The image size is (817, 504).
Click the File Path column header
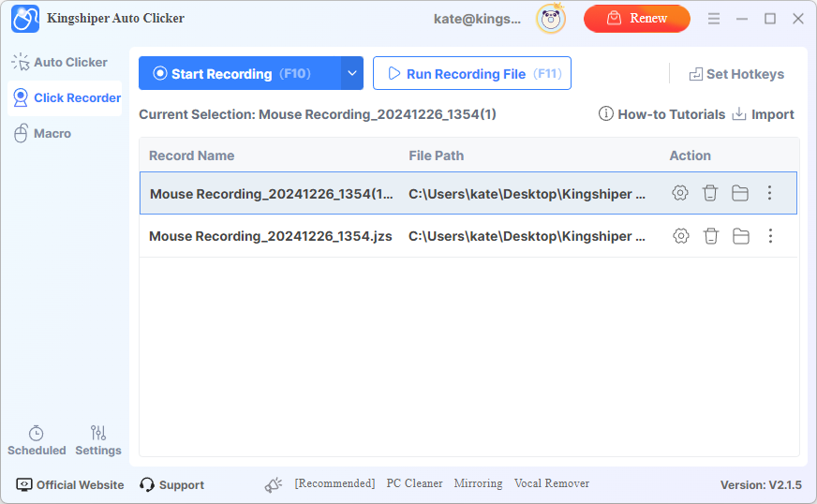(x=436, y=156)
